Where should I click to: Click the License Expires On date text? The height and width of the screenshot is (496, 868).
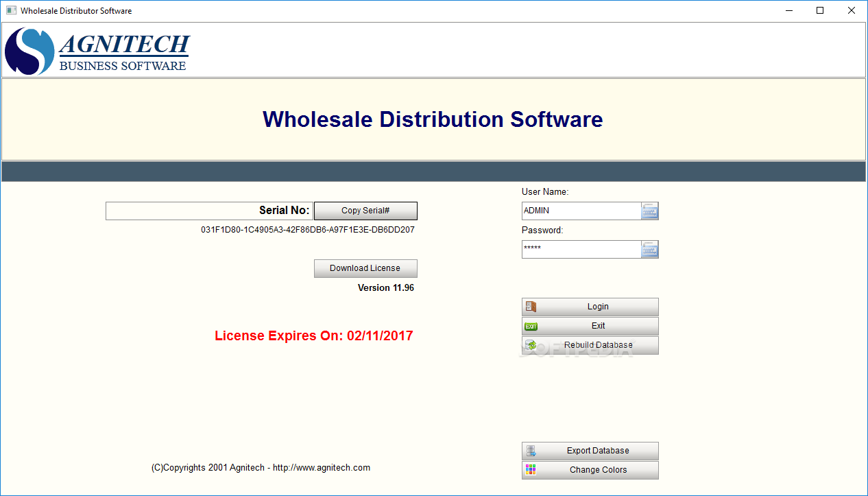[314, 336]
